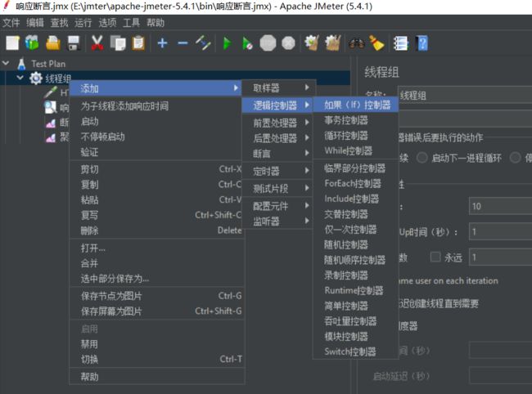Click 切换 in context menu

157,359
